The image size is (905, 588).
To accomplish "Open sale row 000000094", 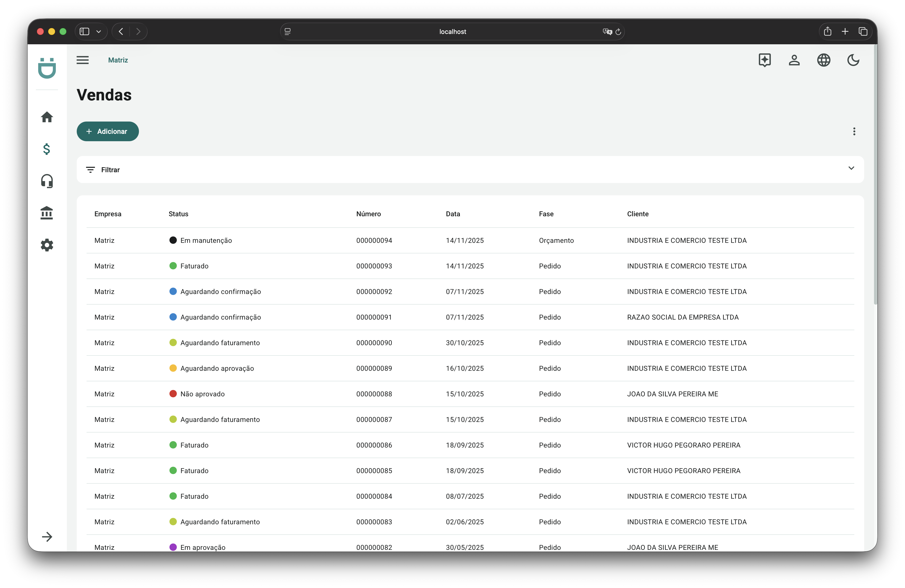I will pyautogui.click(x=374, y=240).
